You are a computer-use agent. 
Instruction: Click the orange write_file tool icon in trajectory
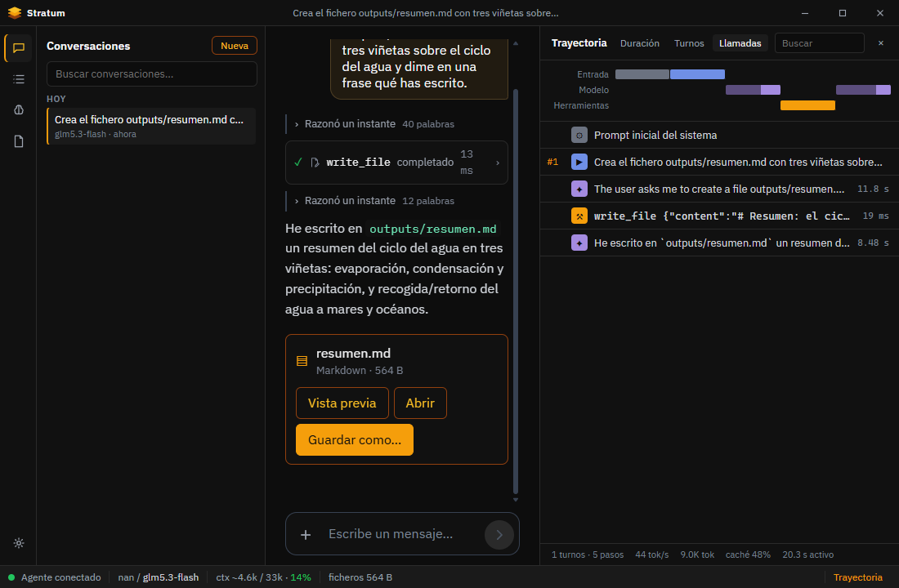(579, 216)
